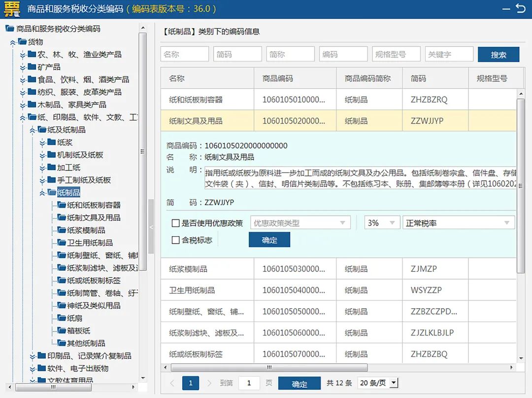The height and width of the screenshot is (398, 532).
Task: Select 纸制壁纸、窗纸 node in the tree
Action: coord(102,255)
